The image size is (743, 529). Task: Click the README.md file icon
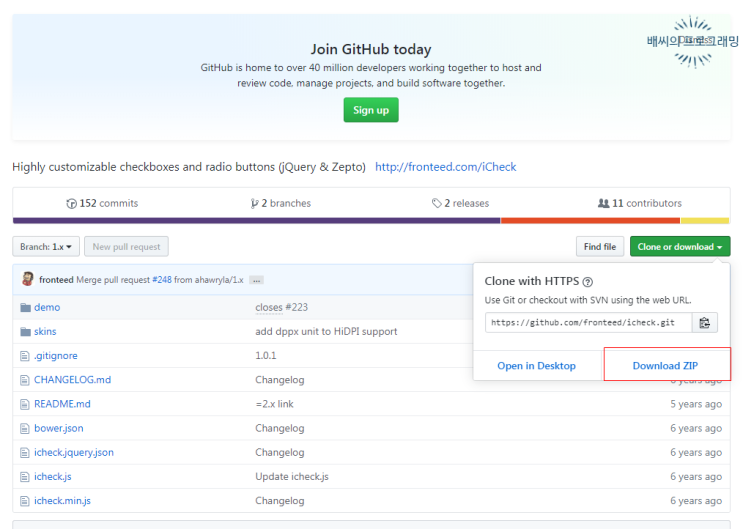click(25, 404)
